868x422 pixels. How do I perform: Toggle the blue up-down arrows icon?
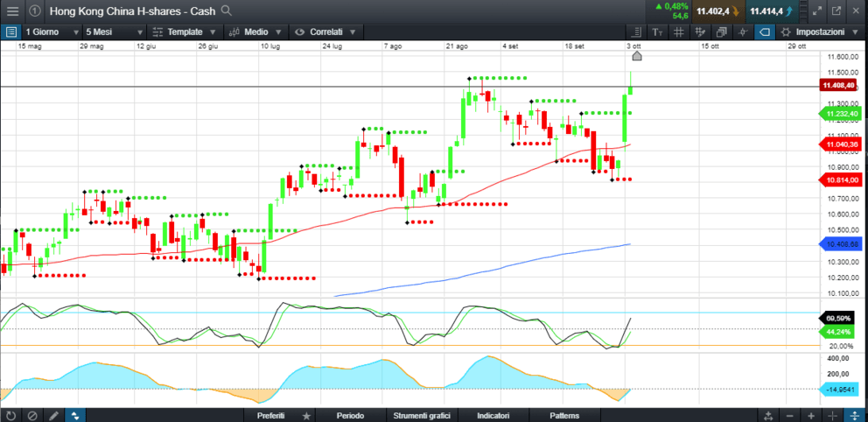pyautogui.click(x=75, y=415)
